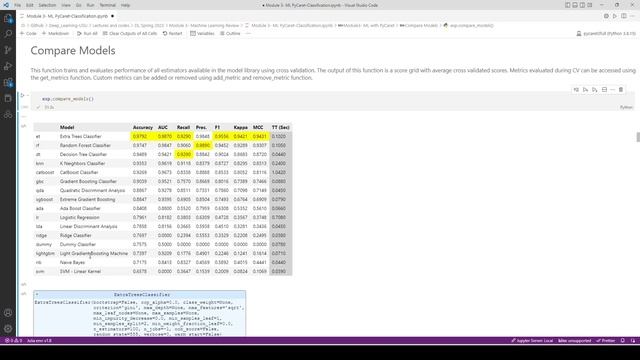This screenshot has height=360, width=640.
Task: Click the Customize Layout icon in title bar
Action: (x=590, y=5)
